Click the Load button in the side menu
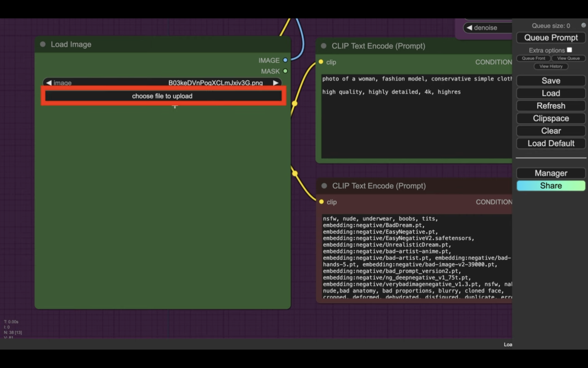 (551, 93)
